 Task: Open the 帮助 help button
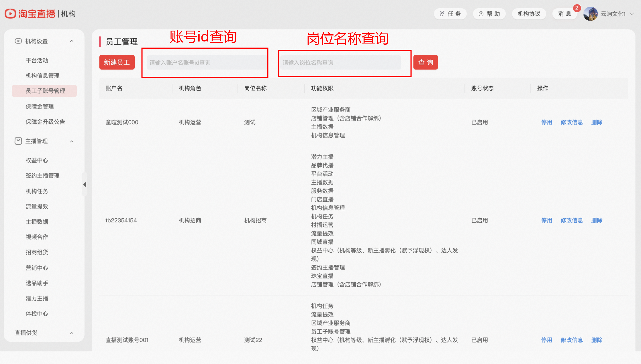489,14
